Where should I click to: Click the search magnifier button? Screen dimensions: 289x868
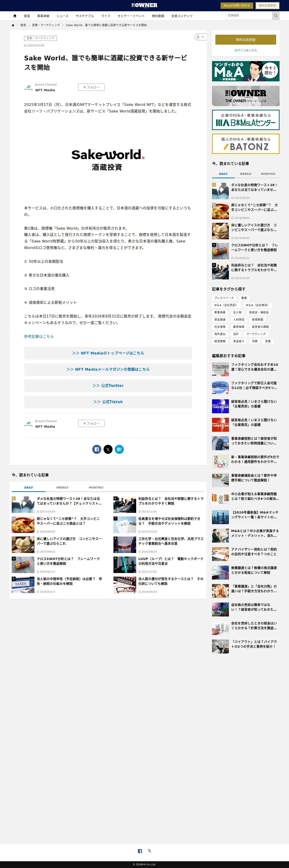click(275, 16)
